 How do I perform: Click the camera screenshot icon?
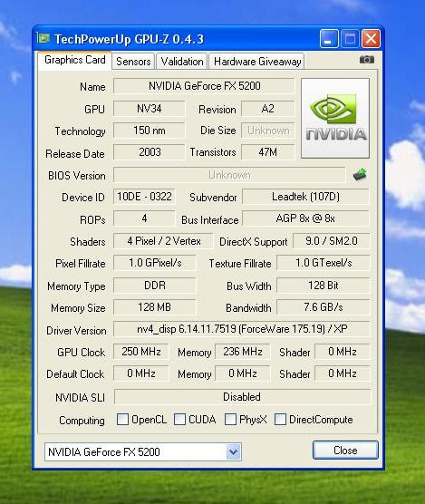367,60
